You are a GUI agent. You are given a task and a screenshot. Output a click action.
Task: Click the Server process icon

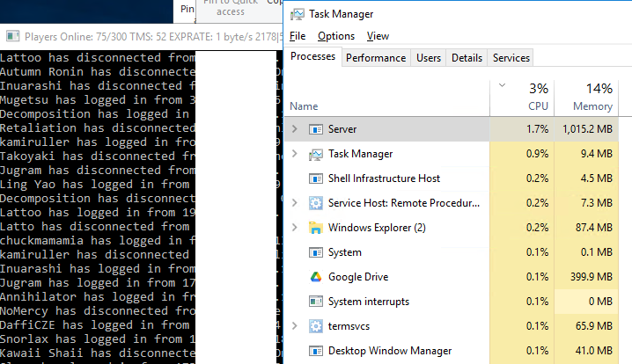316,129
